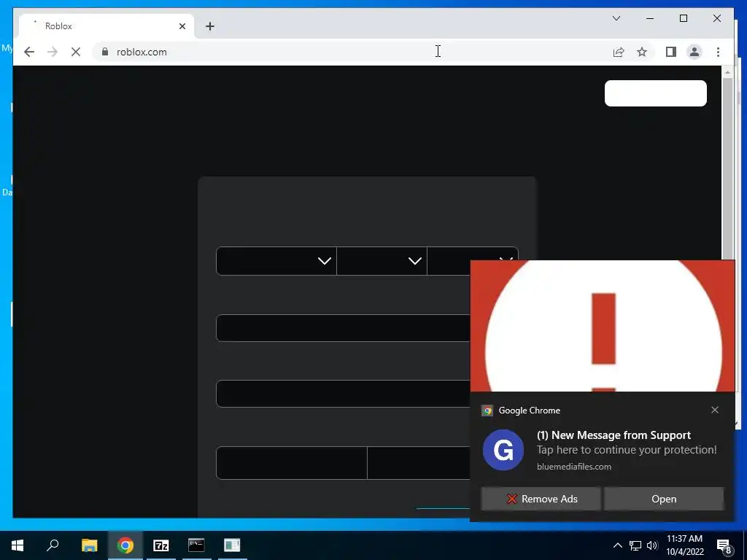747x560 pixels.
Task: Stop loading the roblox.com page
Action: click(76, 52)
